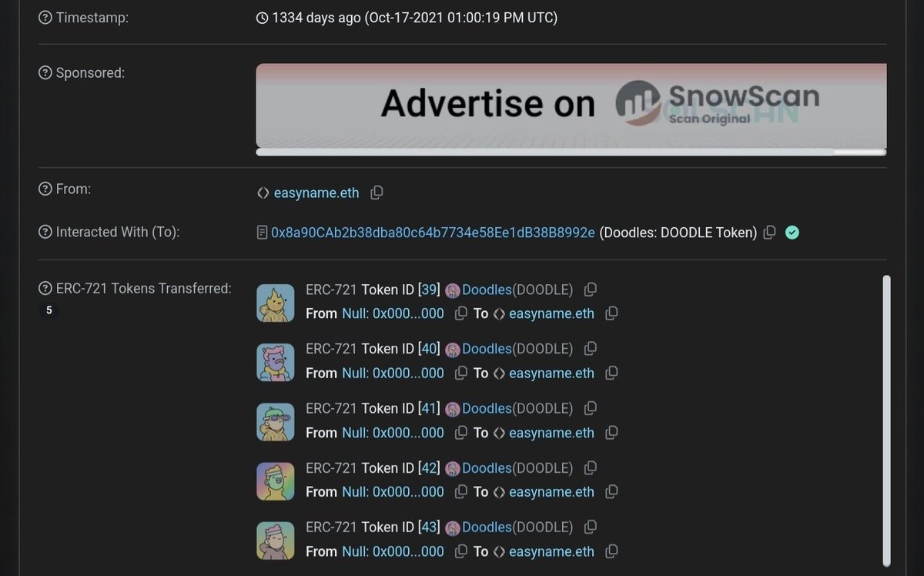Open Token ID 40 link

pyautogui.click(x=429, y=349)
